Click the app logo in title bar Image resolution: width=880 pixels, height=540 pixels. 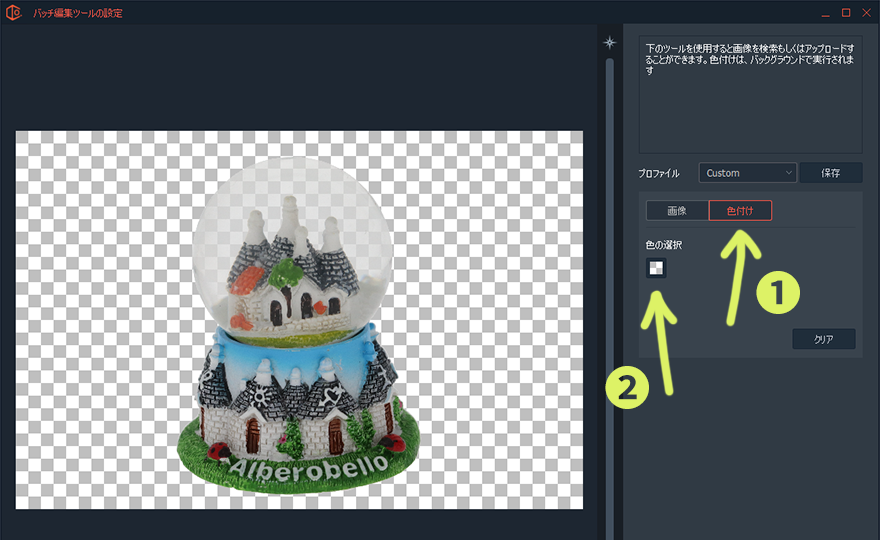point(14,12)
